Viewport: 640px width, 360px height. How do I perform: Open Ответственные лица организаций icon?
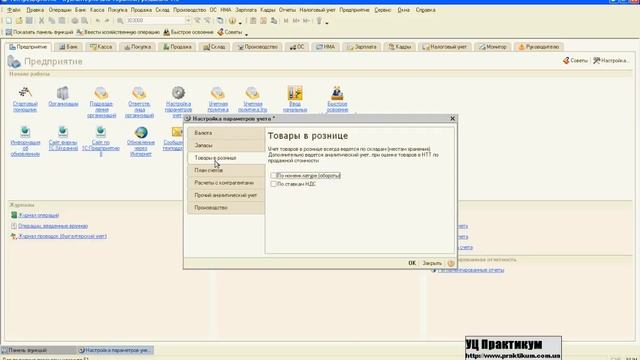[x=139, y=93]
